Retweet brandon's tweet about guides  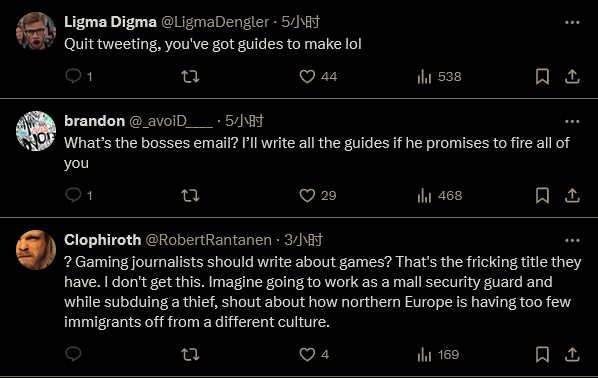coord(190,195)
